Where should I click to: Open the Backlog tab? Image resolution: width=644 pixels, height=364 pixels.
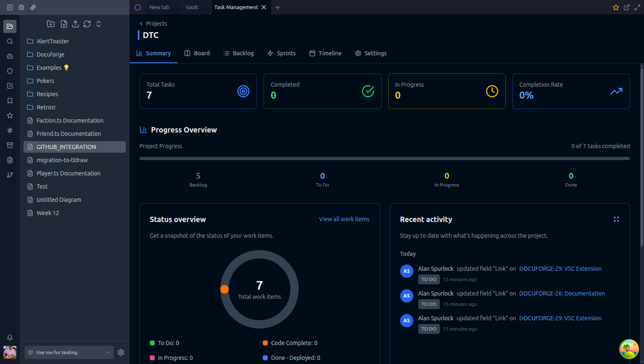click(x=238, y=53)
